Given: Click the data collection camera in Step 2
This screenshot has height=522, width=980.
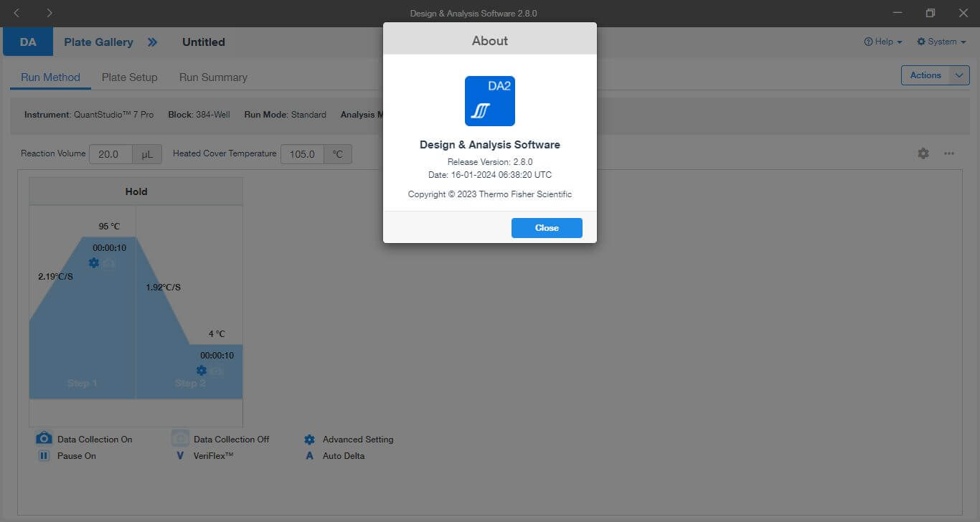Looking at the screenshot, I should click(x=217, y=371).
